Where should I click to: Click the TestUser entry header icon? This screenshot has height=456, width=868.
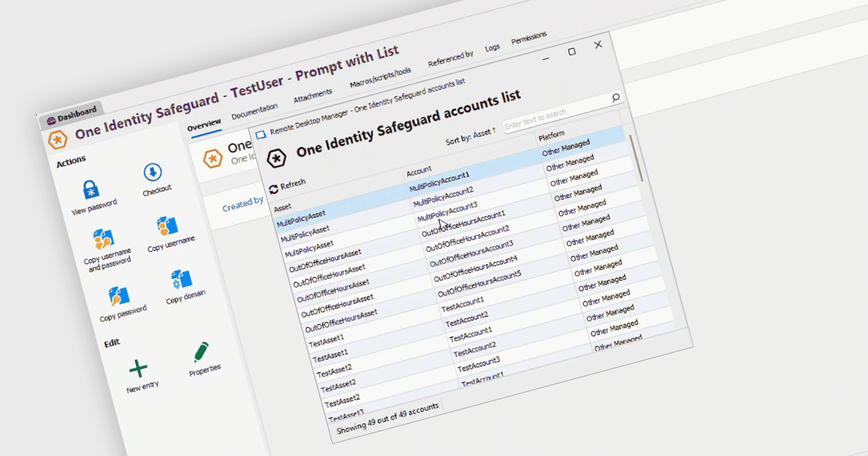tap(57, 139)
